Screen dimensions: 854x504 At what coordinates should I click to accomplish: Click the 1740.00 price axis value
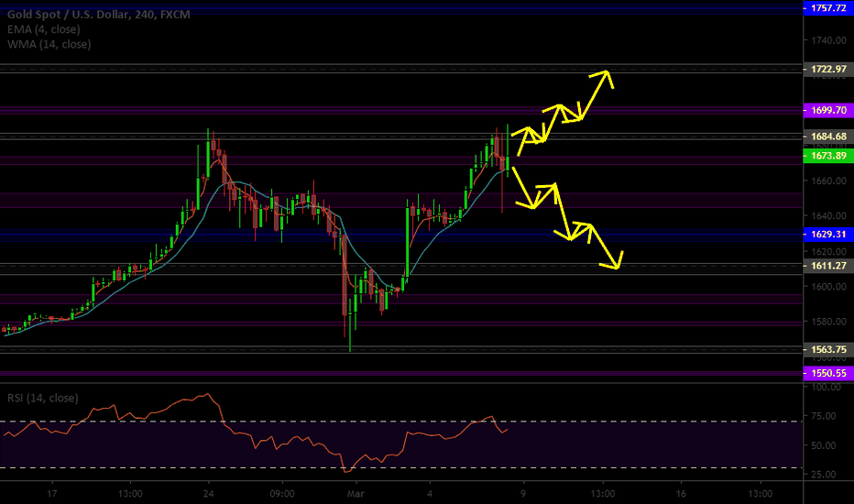828,40
